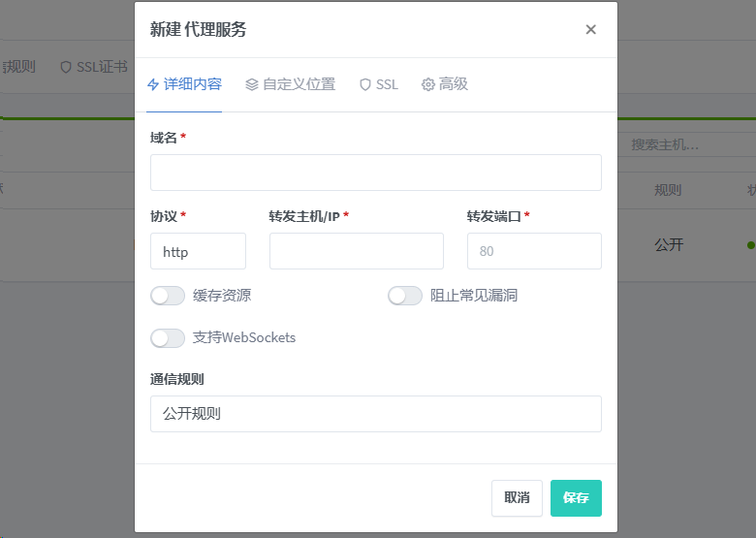Click the 规则 column header in the table
This screenshot has height=538, width=756.
tap(668, 190)
